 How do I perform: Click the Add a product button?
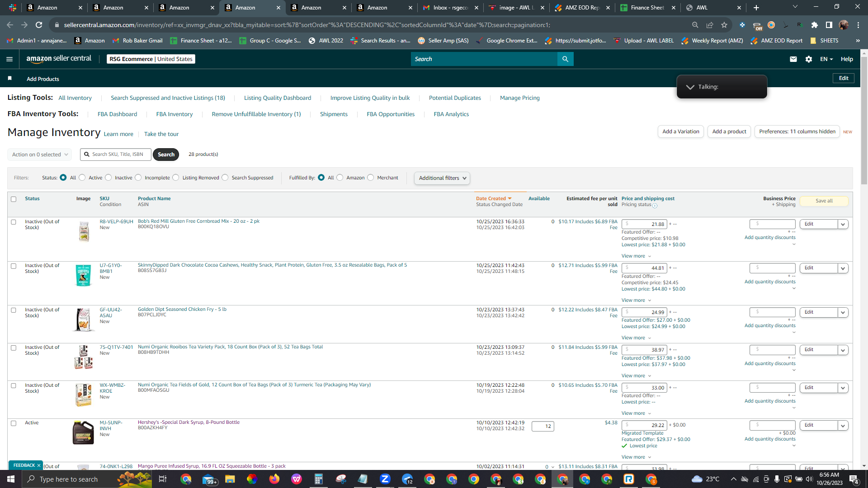[x=729, y=131]
